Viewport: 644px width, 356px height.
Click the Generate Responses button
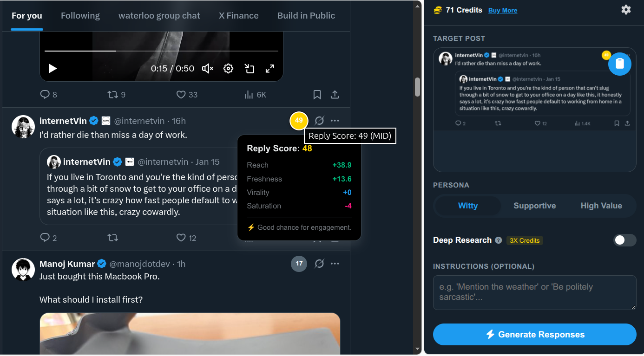tap(534, 334)
